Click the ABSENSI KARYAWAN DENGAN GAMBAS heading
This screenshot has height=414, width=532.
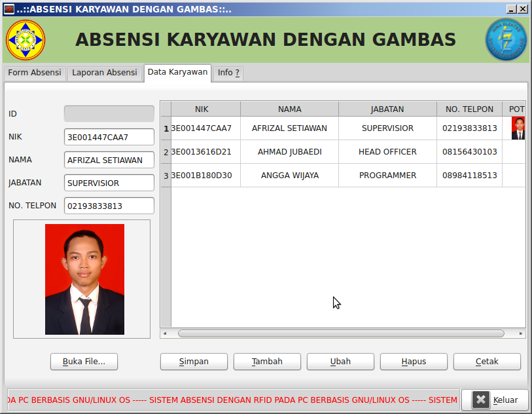265,39
